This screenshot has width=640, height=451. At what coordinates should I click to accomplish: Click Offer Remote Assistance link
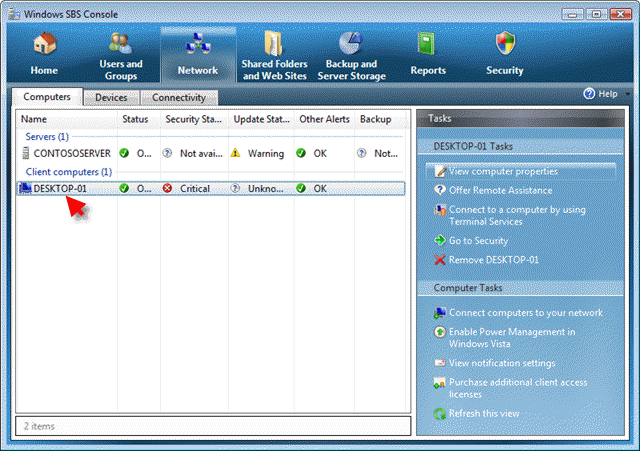pos(500,190)
